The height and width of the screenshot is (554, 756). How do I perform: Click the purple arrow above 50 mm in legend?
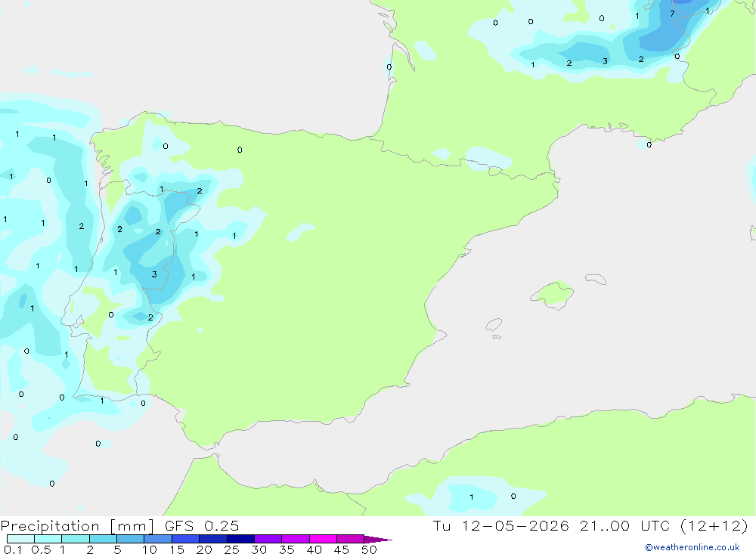(379, 539)
